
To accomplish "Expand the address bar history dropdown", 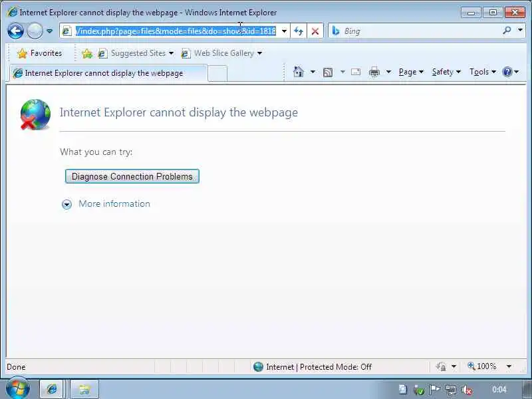I will 285,31.
